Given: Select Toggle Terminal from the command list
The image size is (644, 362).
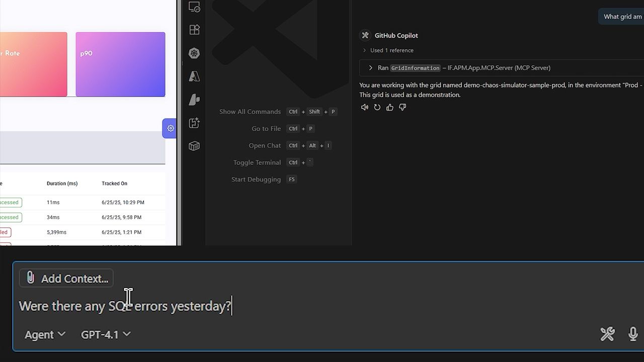Looking at the screenshot, I should (257, 162).
